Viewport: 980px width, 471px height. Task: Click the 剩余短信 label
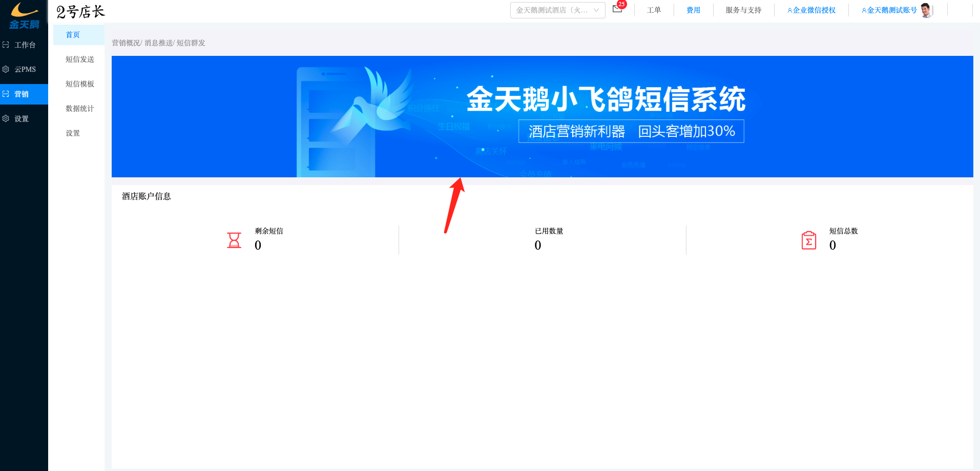point(269,231)
